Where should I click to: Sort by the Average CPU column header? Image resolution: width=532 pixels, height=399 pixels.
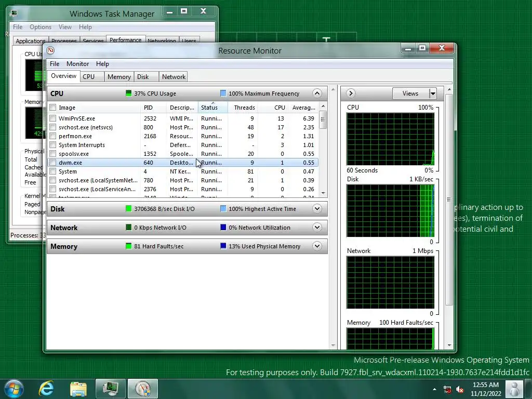303,108
